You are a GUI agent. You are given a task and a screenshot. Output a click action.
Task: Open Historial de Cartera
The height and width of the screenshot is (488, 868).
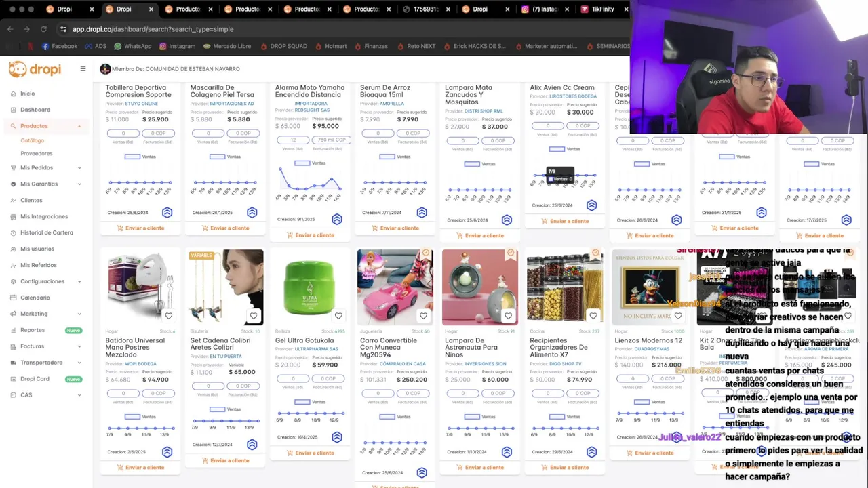tap(47, 232)
